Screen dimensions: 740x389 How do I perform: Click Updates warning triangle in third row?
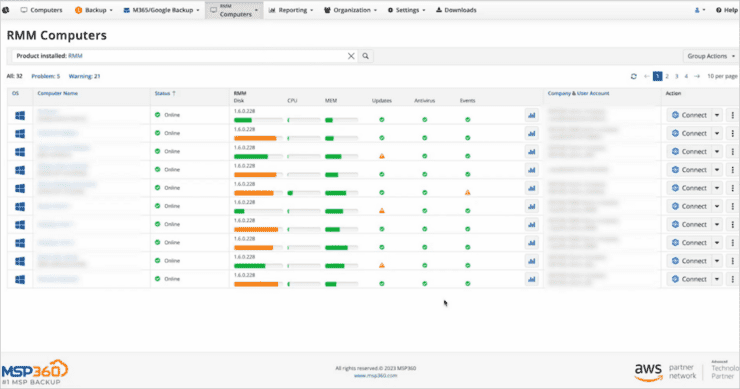[382, 156]
